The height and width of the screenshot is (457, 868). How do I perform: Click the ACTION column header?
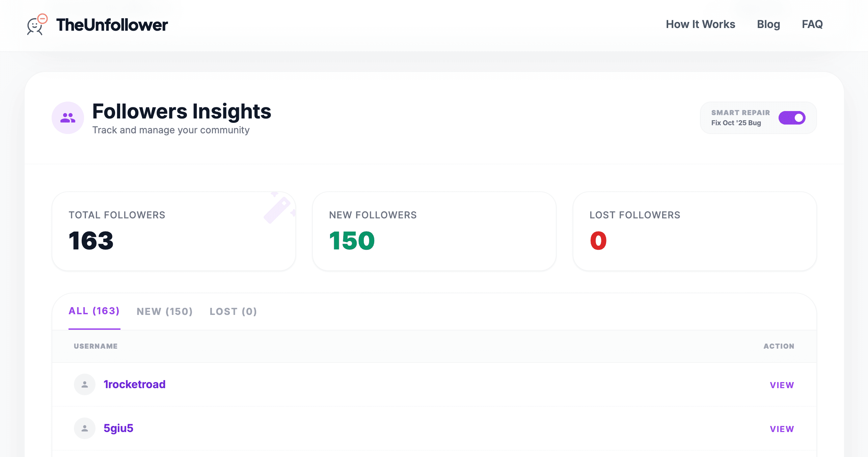pyautogui.click(x=779, y=346)
